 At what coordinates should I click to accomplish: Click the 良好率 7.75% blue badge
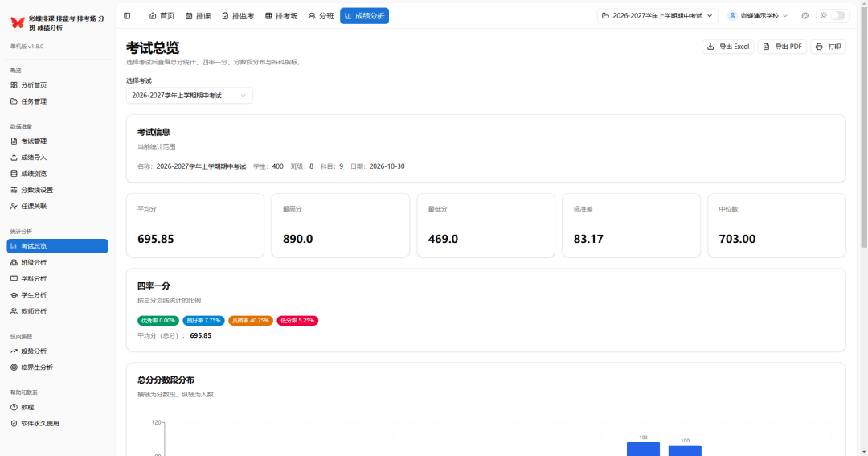(x=203, y=321)
